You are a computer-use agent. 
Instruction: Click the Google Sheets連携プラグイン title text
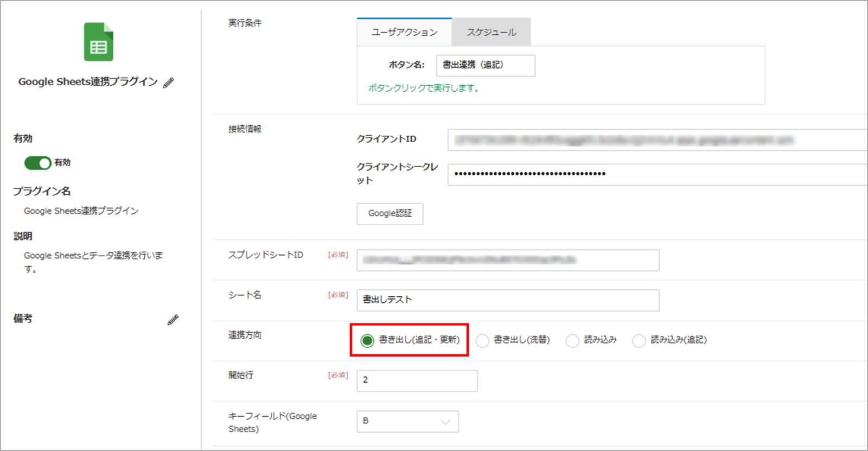point(88,82)
